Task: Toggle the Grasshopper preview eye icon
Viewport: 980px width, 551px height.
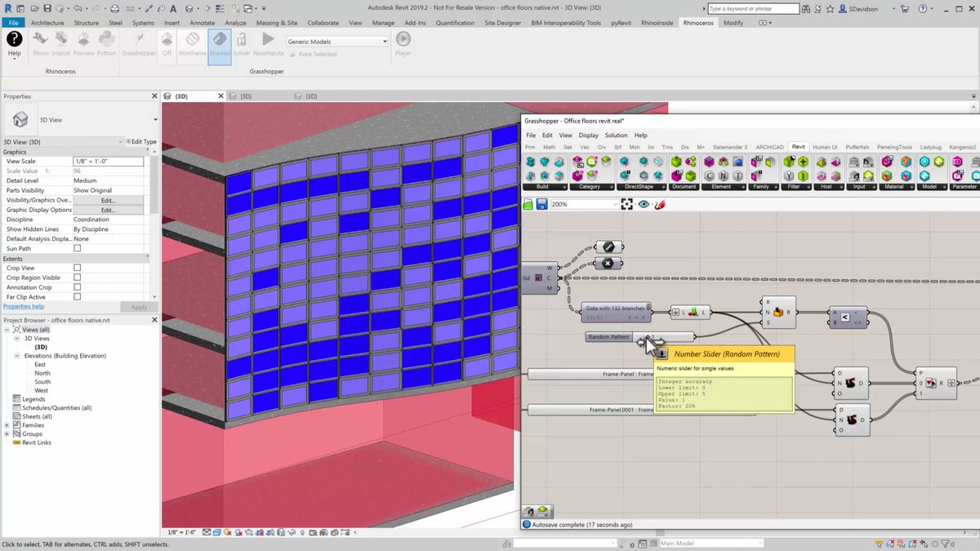Action: click(644, 204)
